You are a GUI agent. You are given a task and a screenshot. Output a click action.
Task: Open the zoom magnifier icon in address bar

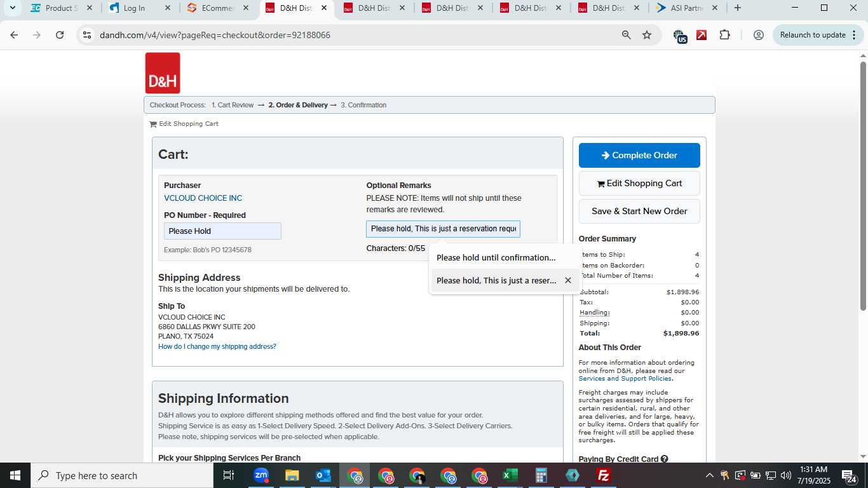click(627, 35)
